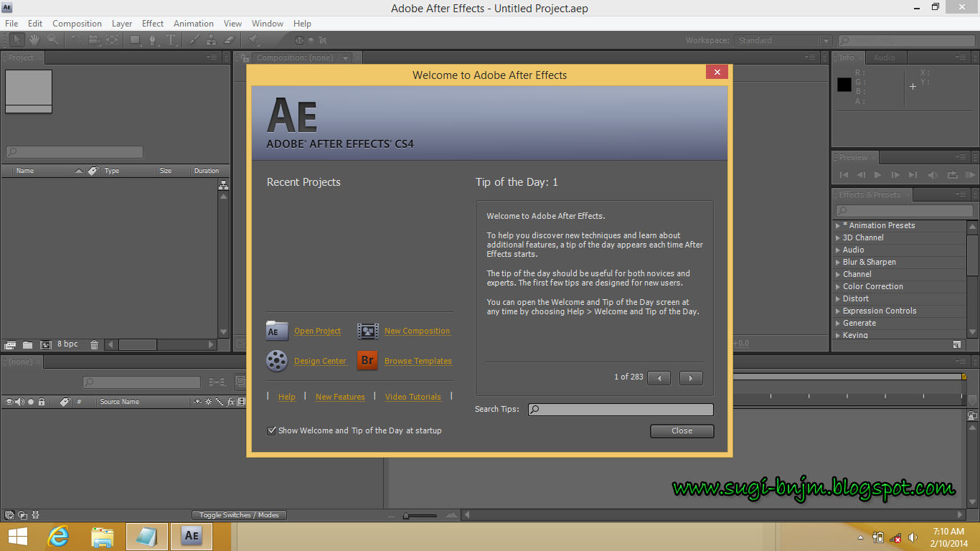Select the Puppet Pin tool
Screen dimensions: 980x551
pyautogui.click(x=253, y=40)
